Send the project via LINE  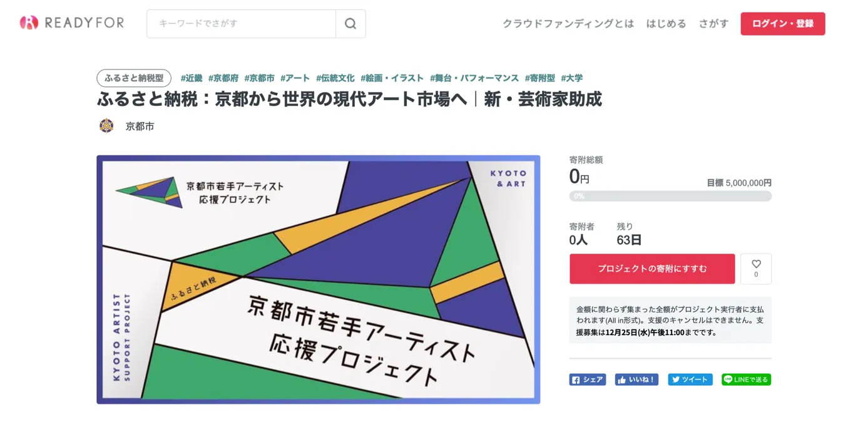(x=746, y=380)
